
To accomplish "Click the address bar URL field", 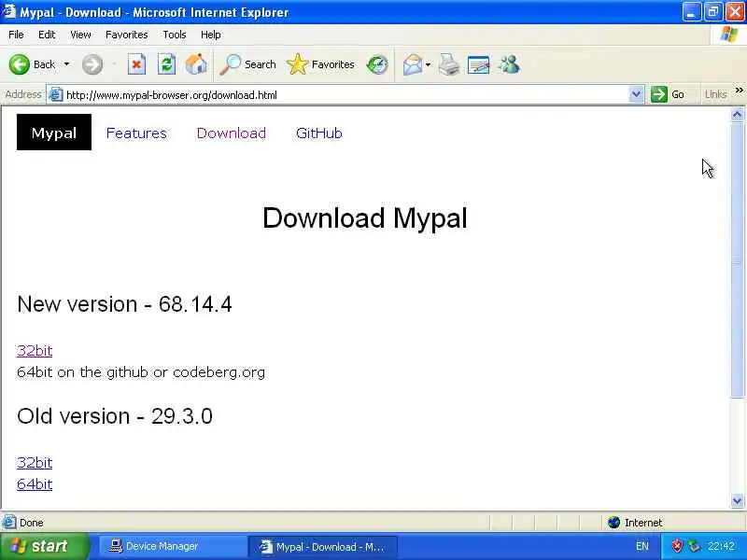I will click(x=345, y=95).
